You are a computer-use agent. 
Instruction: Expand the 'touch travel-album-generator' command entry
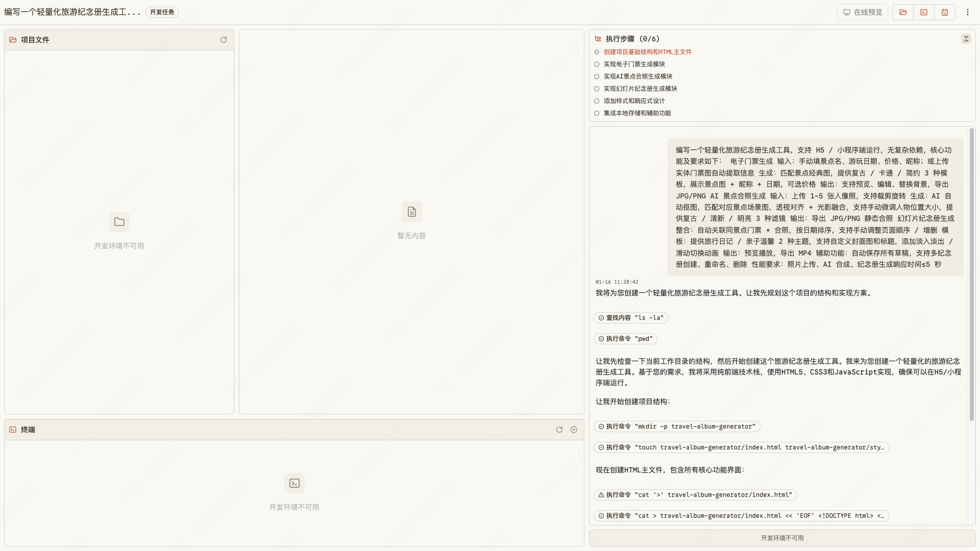[x=741, y=447]
